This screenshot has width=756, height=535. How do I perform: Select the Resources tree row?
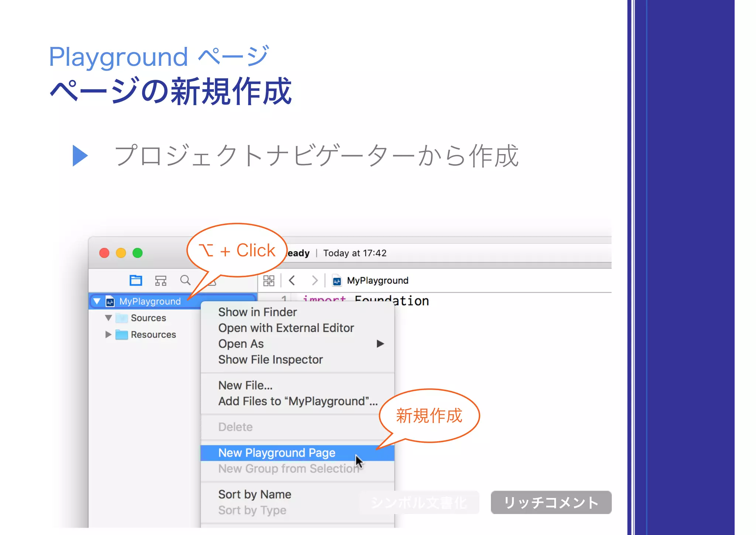pyautogui.click(x=145, y=335)
